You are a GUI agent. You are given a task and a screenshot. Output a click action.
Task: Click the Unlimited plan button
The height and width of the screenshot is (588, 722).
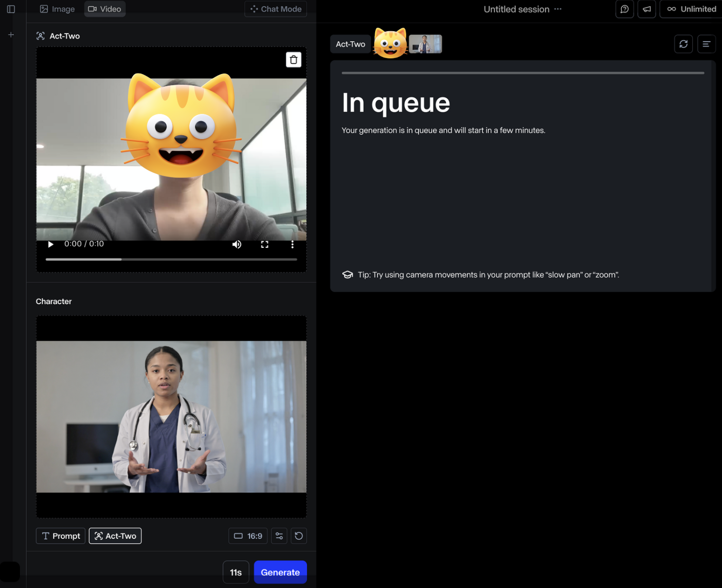pyautogui.click(x=691, y=9)
